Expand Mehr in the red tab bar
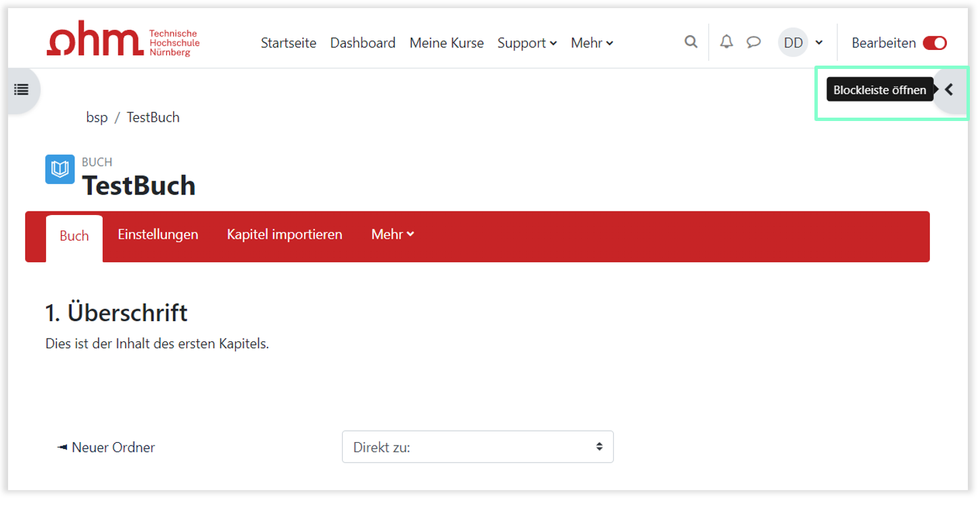The height and width of the screenshot is (505, 980). point(392,235)
